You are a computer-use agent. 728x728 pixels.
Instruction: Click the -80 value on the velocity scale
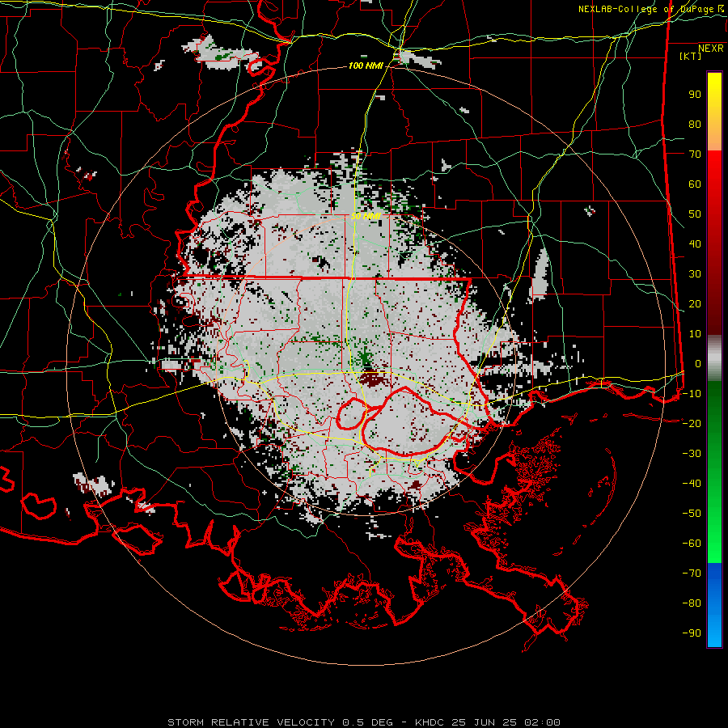point(692,603)
